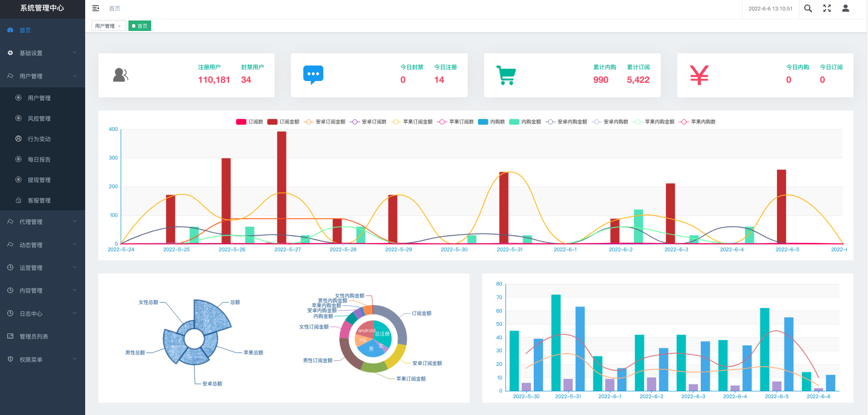Expand the 代理管理 menu chevron
The width and height of the screenshot is (868, 415).
[x=75, y=222]
